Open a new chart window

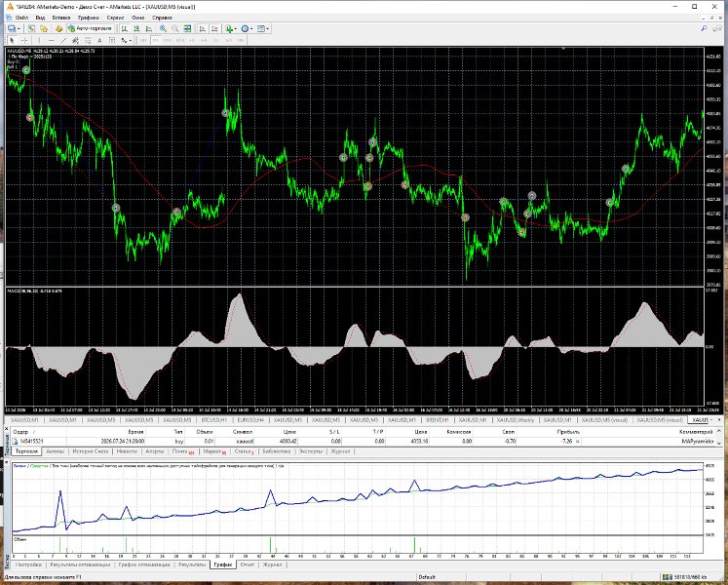coord(11,29)
